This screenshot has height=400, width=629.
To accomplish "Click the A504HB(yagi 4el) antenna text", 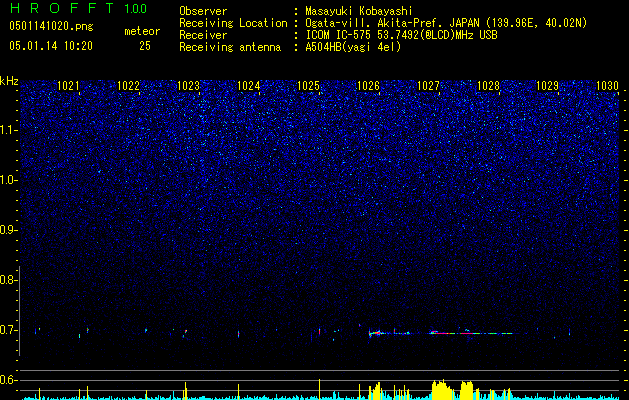I will tap(353, 47).
